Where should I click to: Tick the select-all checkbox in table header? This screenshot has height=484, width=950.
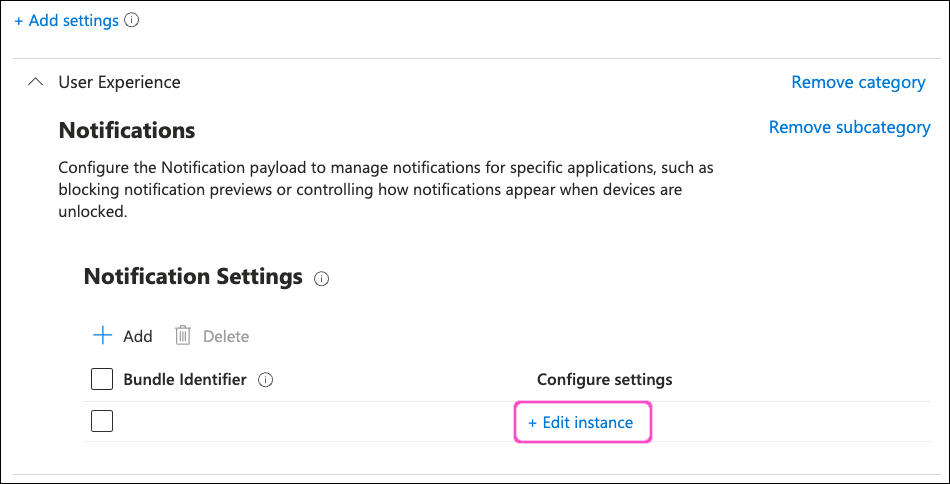coord(102,380)
